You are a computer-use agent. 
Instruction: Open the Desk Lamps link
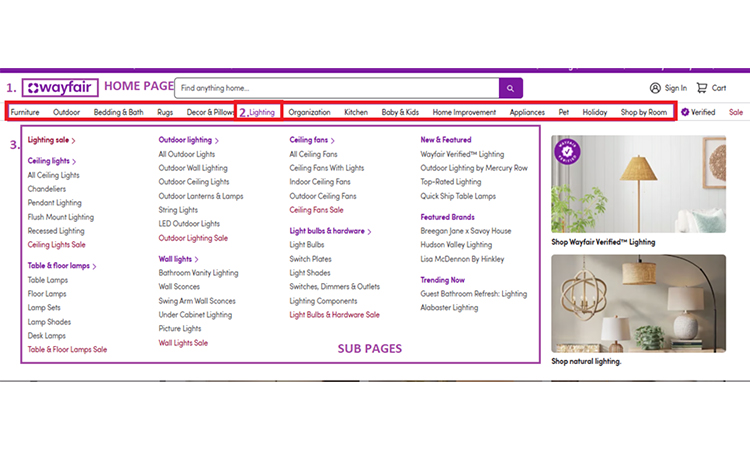[x=46, y=335]
